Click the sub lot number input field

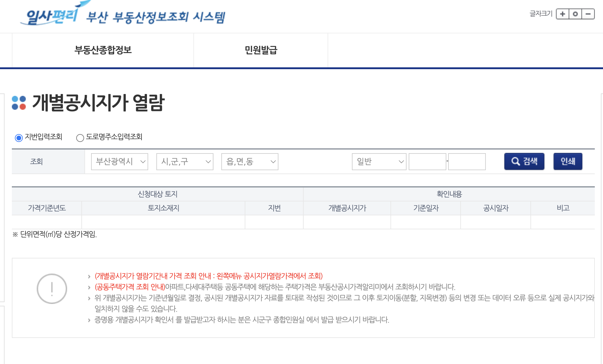coord(467,162)
